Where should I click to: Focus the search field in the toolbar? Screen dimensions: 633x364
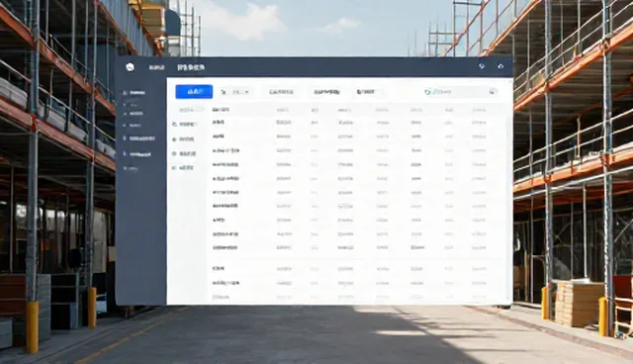(x=461, y=92)
